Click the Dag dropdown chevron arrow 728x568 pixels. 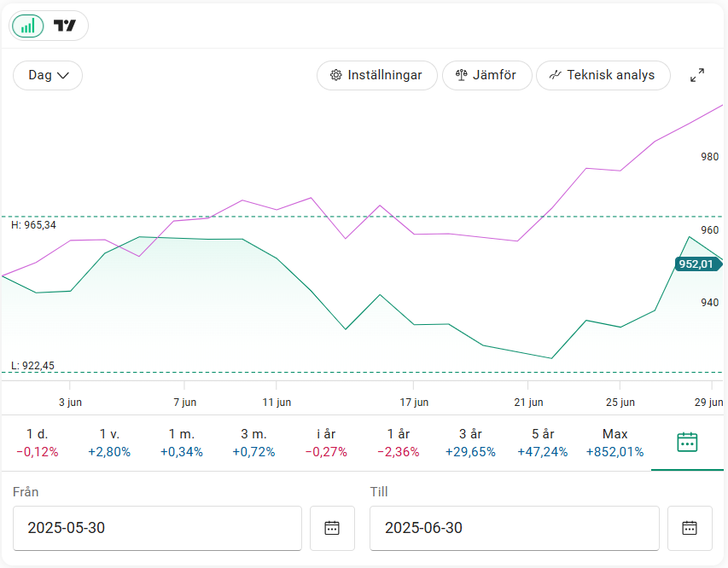click(x=62, y=75)
